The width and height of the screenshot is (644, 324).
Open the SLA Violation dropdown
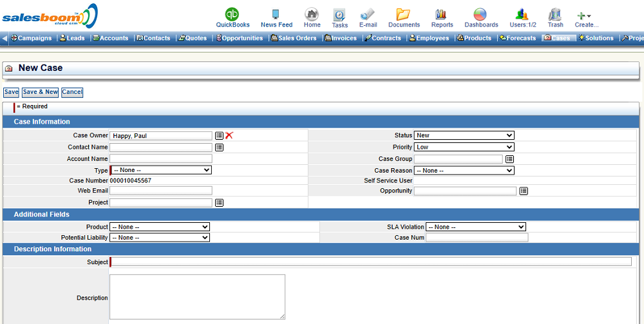(x=475, y=227)
